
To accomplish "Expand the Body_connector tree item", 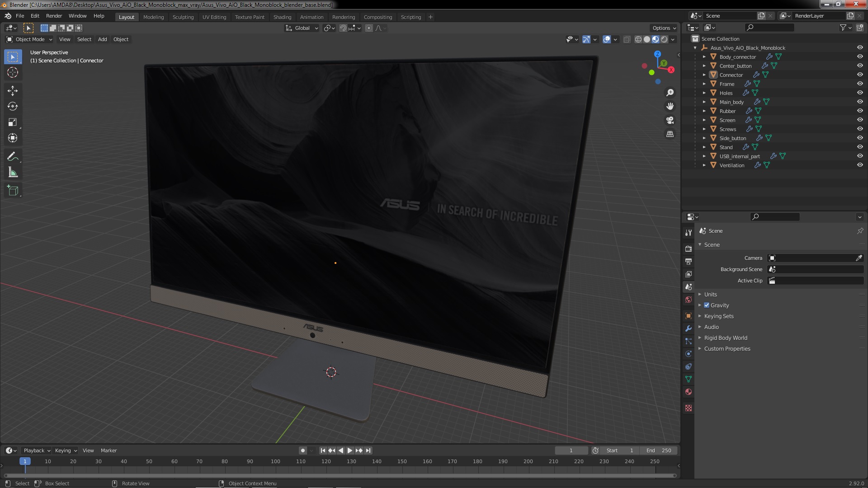I will coord(704,57).
